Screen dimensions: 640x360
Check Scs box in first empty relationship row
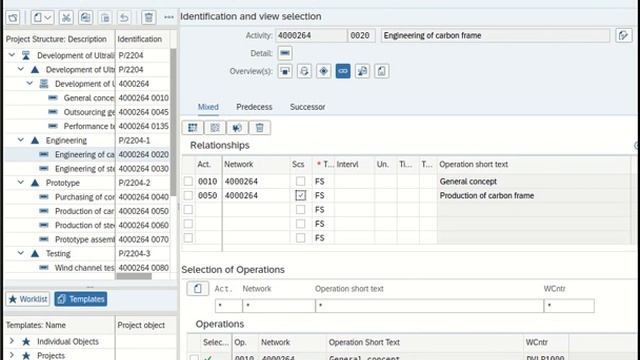300,209
